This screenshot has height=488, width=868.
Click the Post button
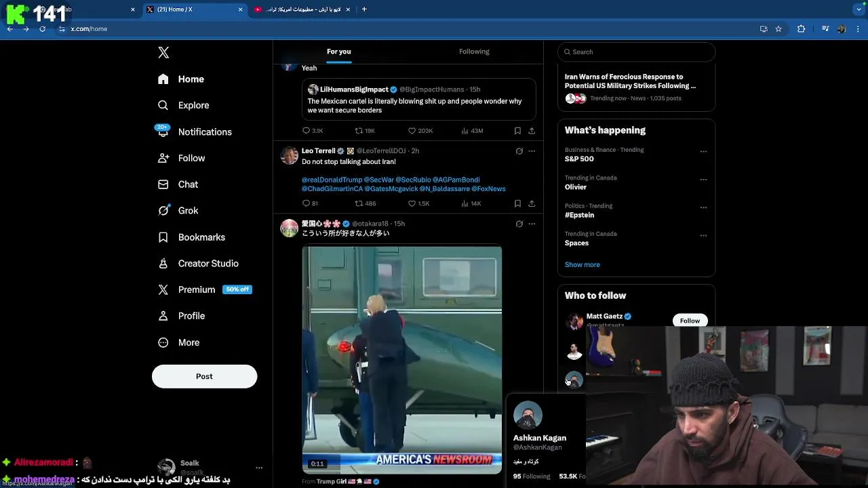coord(204,376)
